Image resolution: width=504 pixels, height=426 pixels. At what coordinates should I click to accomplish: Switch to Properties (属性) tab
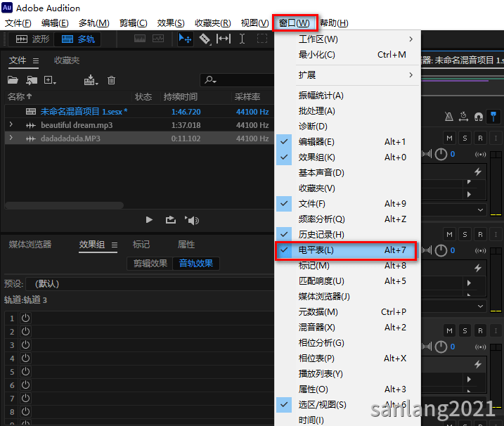[x=186, y=245]
